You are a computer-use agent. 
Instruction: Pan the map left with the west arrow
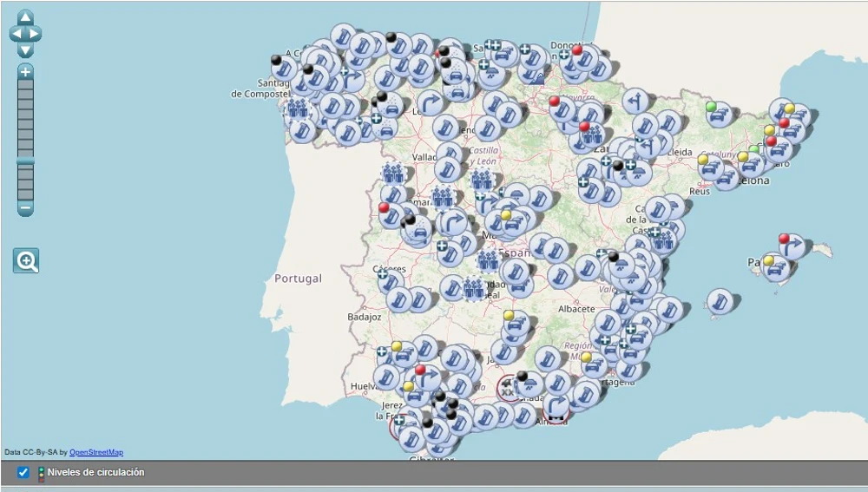pos(16,34)
